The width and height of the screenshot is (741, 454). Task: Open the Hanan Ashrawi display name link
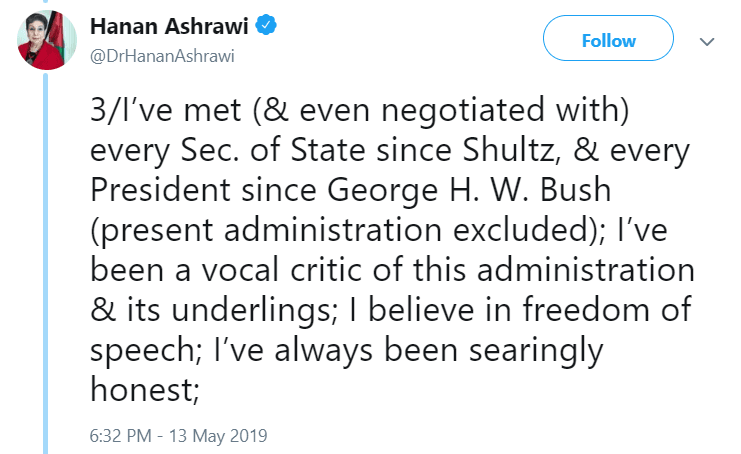pyautogui.click(x=169, y=26)
